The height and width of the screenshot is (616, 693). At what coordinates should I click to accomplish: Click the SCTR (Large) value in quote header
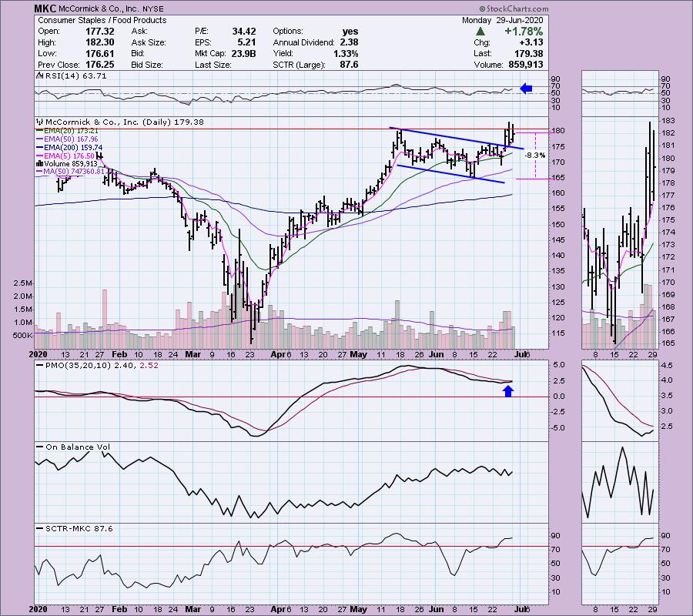pyautogui.click(x=349, y=65)
